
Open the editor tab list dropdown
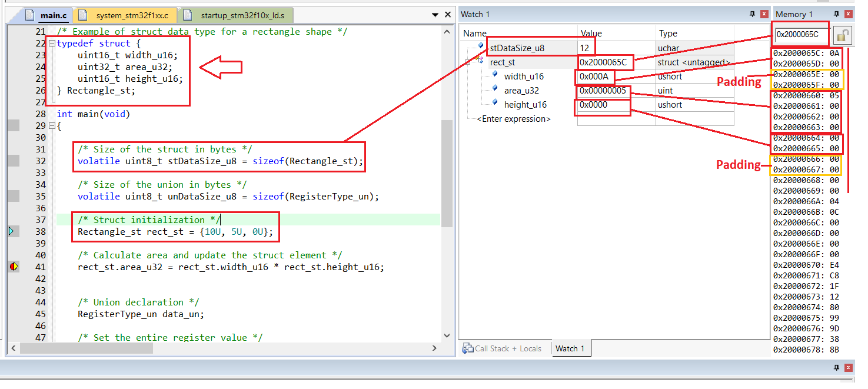[x=435, y=15]
